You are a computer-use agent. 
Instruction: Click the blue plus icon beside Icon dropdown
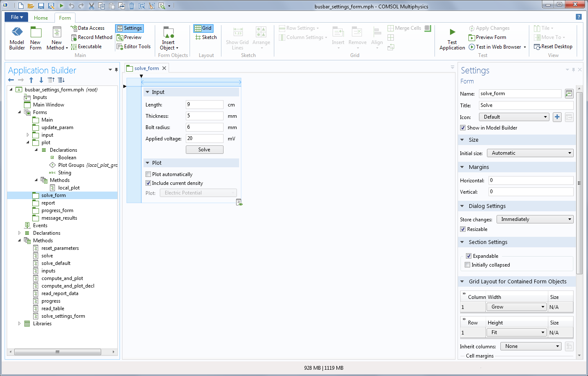click(557, 117)
